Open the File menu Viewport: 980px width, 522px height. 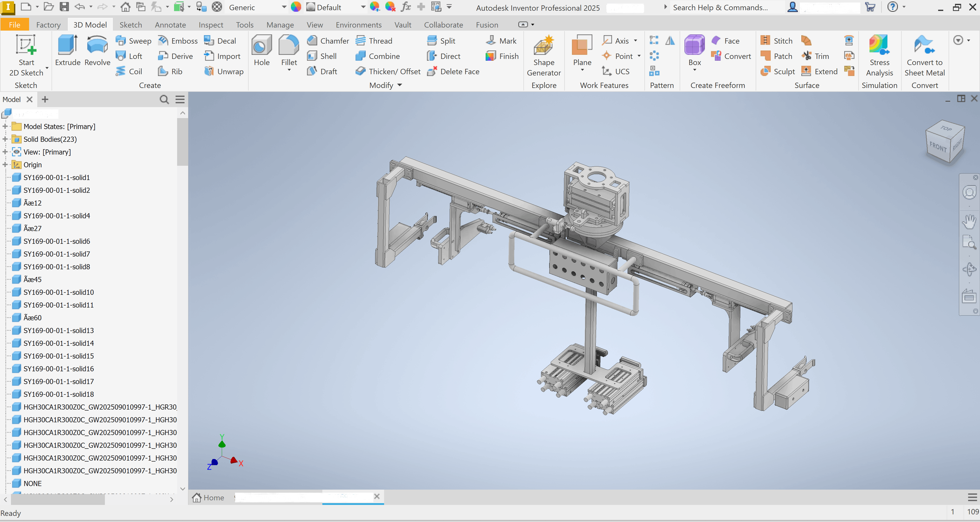[x=15, y=25]
